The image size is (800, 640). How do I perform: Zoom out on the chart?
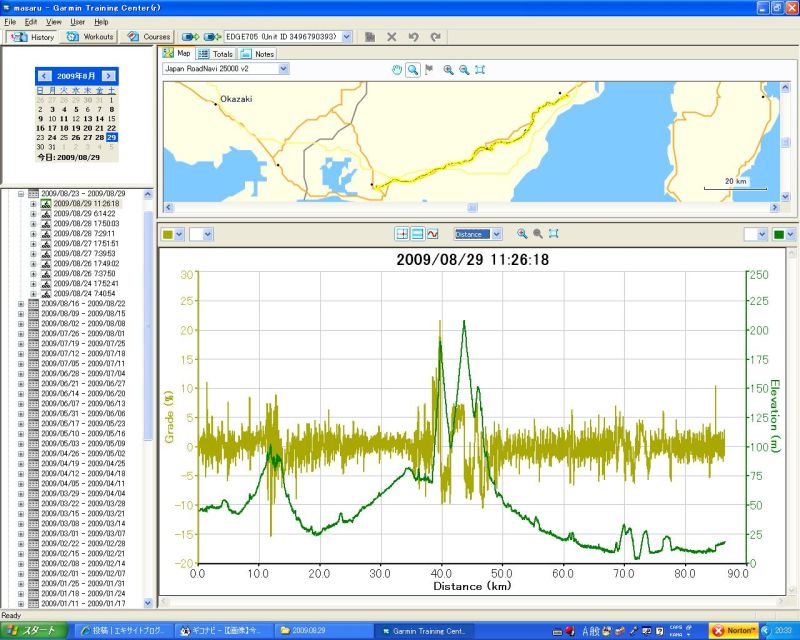click(538, 234)
